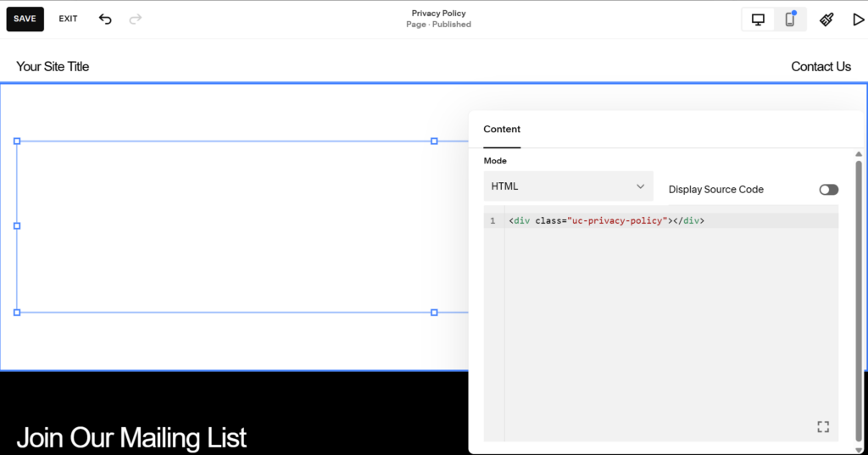Viewport: 868px width, 455px height.
Task: Toggle Display Source Code switch
Action: pos(828,190)
